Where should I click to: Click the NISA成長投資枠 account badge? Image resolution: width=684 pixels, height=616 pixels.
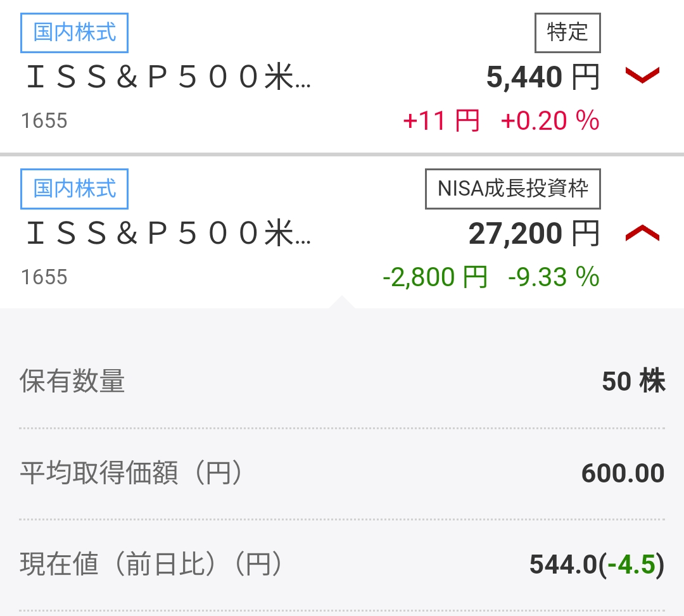(x=513, y=189)
